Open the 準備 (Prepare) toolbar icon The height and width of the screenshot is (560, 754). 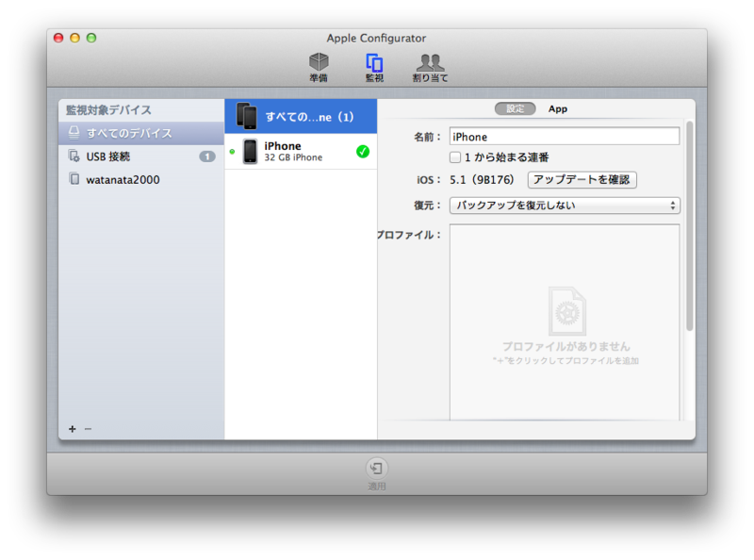tap(319, 66)
